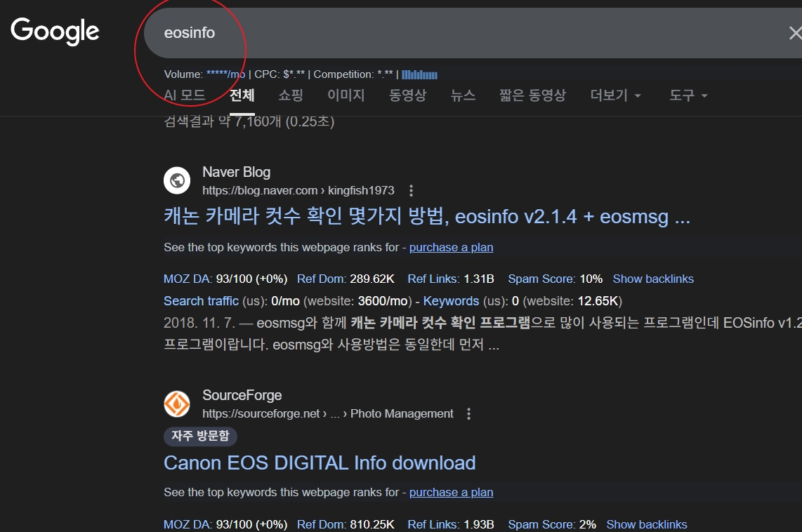The height and width of the screenshot is (532, 802).
Task: Click the blog.naver.com kingfish1973 URL
Action: (x=298, y=191)
